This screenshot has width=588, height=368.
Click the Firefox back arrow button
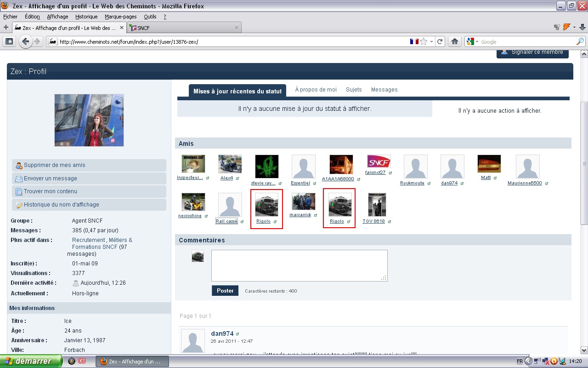(x=25, y=41)
